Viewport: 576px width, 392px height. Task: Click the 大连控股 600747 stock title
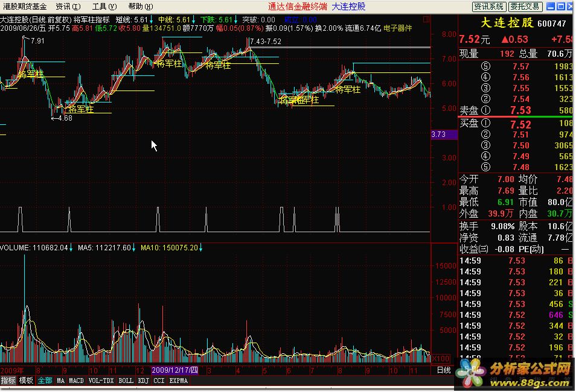pos(523,23)
